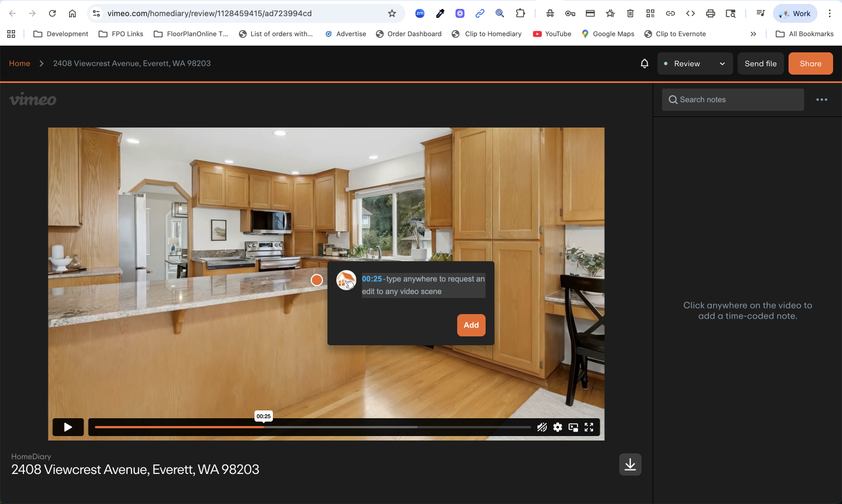Click the orange note marker on the video
842x504 pixels.
click(316, 280)
